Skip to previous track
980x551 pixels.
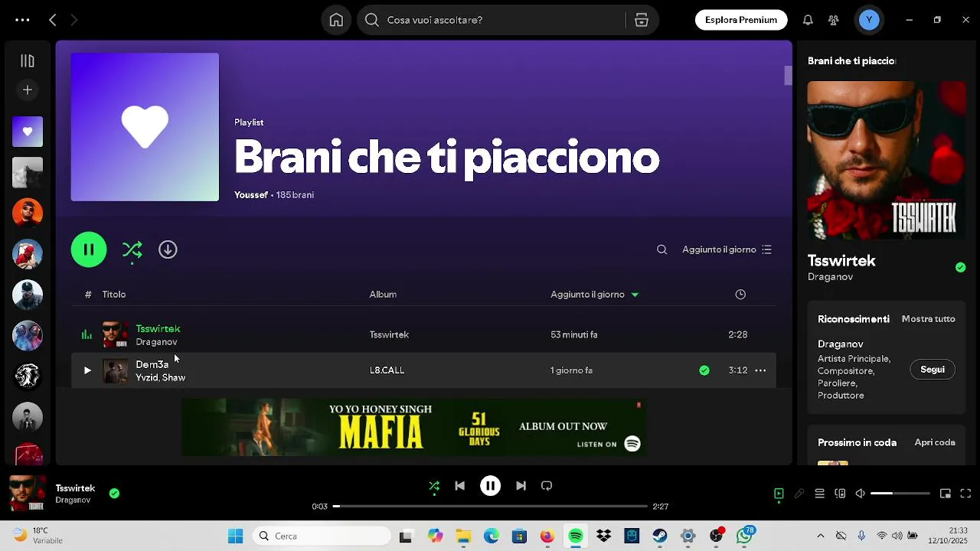coord(459,486)
